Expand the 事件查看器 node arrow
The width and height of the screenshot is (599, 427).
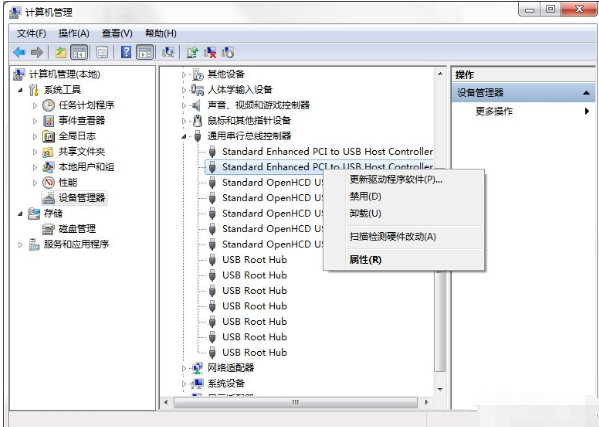pos(35,121)
